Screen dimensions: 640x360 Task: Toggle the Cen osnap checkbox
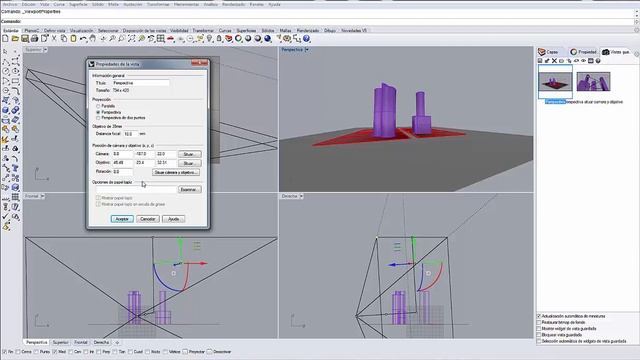[70, 351]
